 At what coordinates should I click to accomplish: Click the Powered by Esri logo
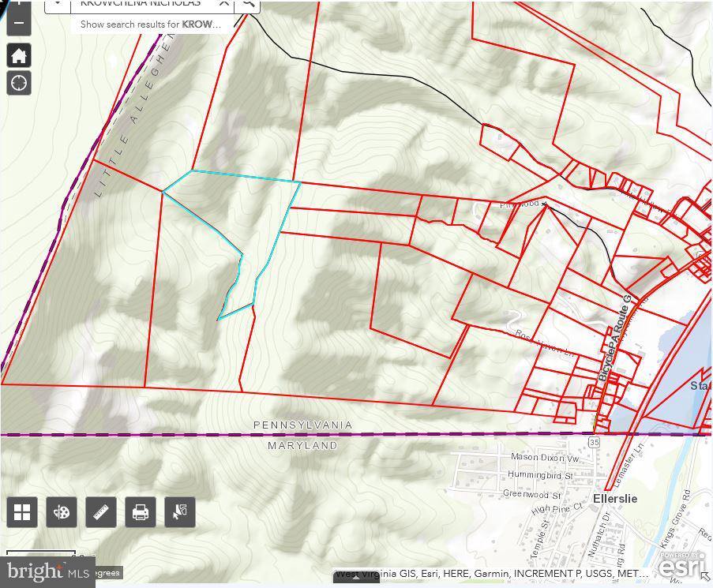click(681, 565)
